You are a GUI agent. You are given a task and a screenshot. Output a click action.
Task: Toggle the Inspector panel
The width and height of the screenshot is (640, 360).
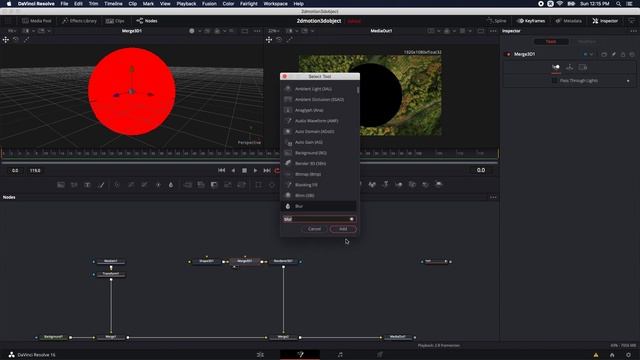605,21
